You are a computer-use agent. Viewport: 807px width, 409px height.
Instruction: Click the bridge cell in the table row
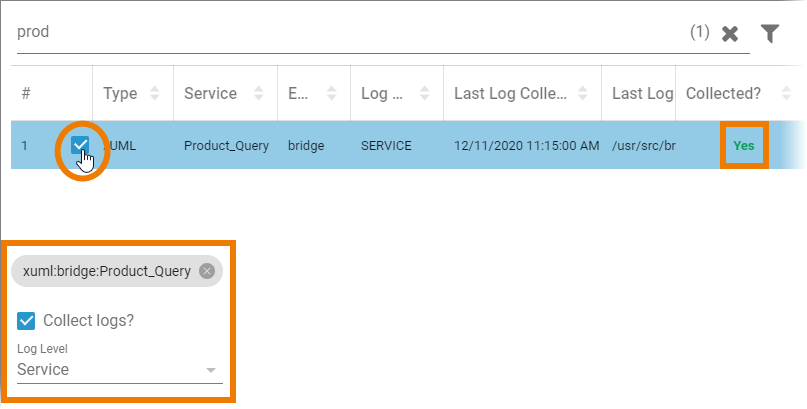pyautogui.click(x=306, y=146)
